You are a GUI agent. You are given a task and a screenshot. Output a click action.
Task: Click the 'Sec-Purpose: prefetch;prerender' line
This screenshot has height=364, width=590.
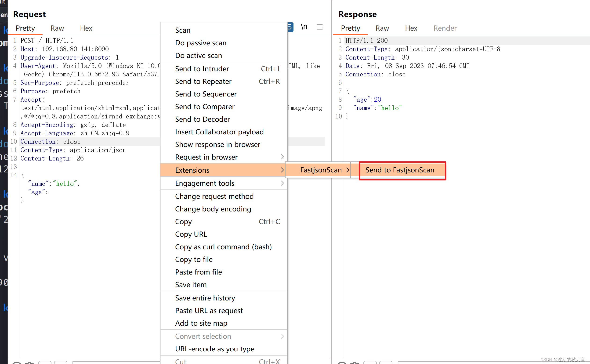(x=75, y=82)
